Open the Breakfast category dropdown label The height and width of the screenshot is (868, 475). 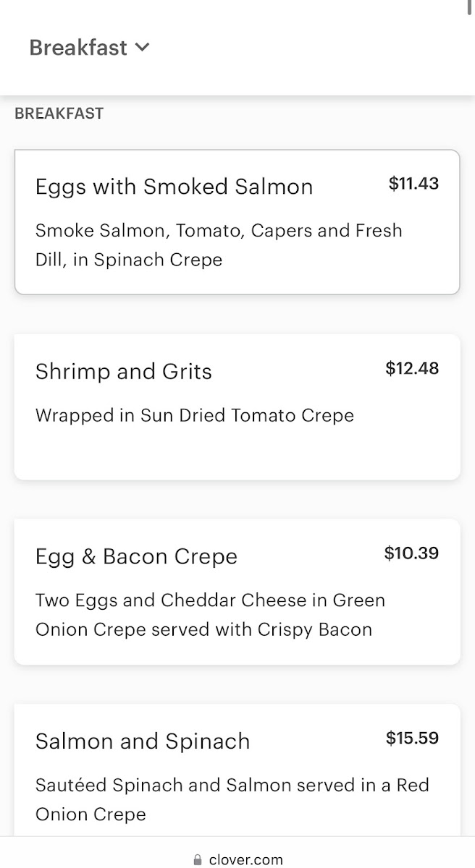(78, 48)
